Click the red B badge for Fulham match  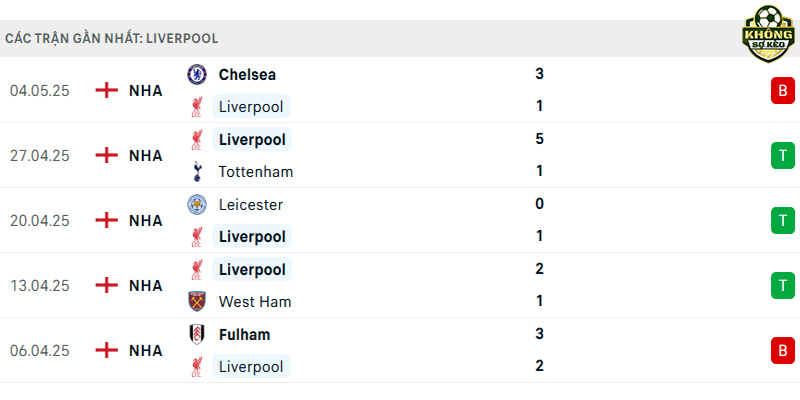783,351
